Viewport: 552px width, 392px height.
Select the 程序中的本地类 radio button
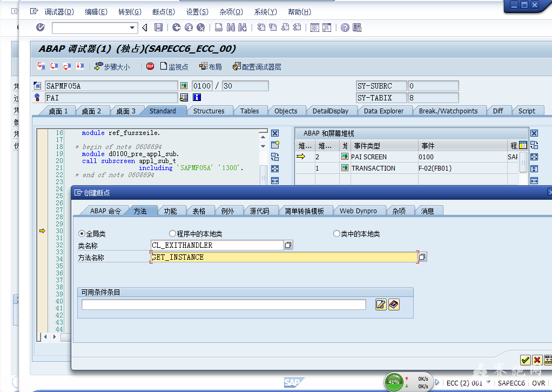[x=172, y=233]
